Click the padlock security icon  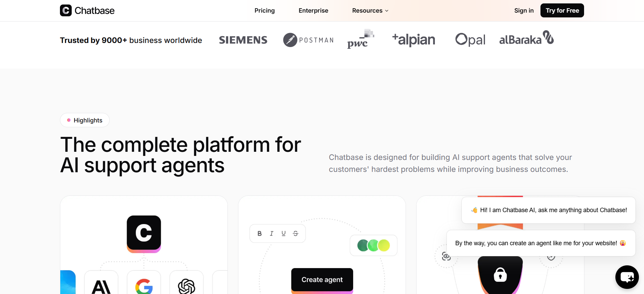500,275
